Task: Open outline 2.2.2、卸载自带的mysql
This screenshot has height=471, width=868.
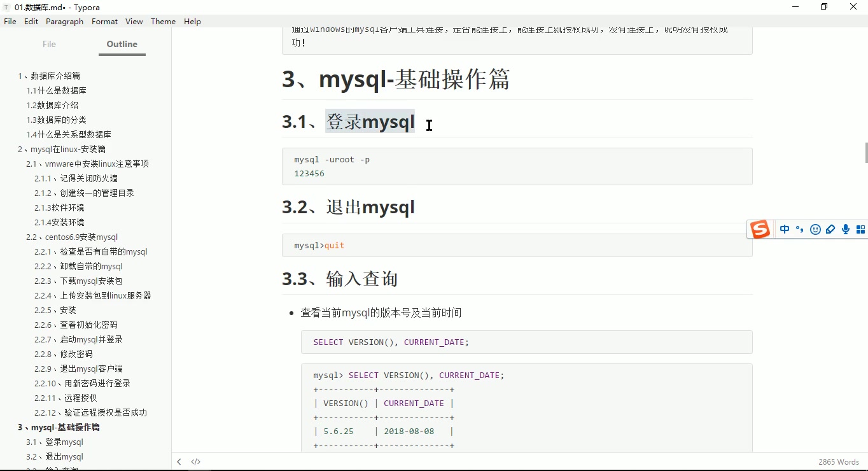Action: 78,266
